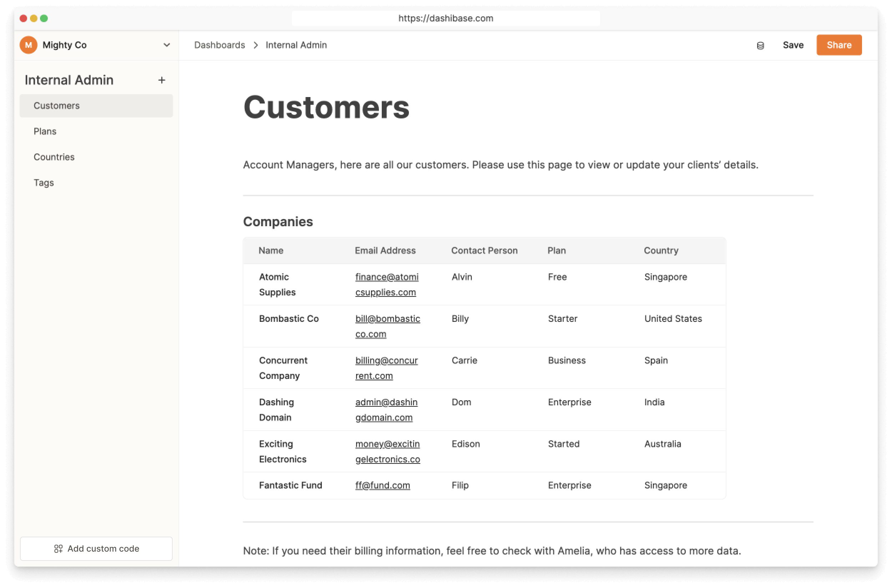Image resolution: width=892 pixels, height=588 pixels.
Task: Expand the Tags section in sidebar
Action: point(43,182)
